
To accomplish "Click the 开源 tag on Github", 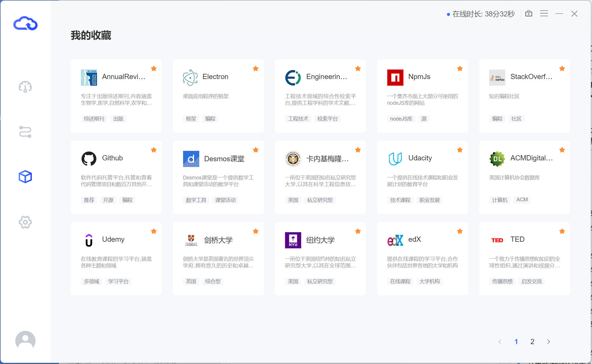I will click(x=108, y=200).
